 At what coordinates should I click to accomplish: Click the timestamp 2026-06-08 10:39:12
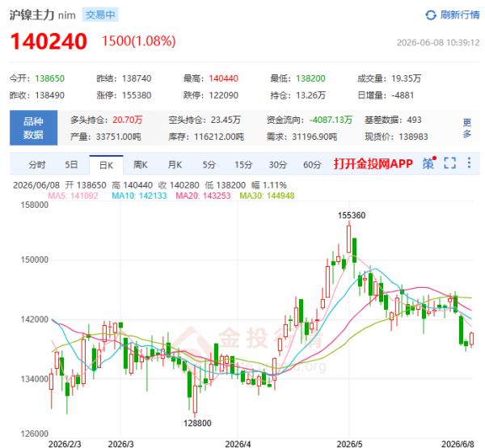click(x=438, y=43)
